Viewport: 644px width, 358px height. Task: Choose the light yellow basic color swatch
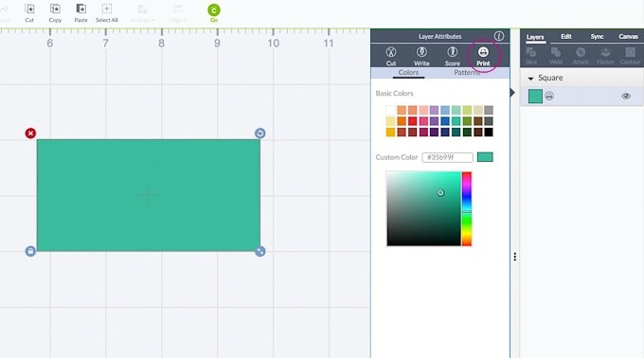coord(390,121)
